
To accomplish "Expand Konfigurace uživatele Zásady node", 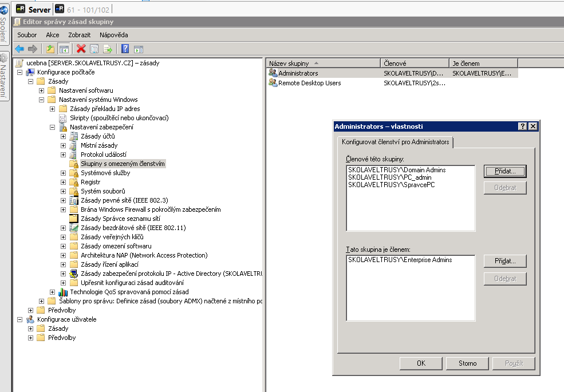I will click(30, 328).
